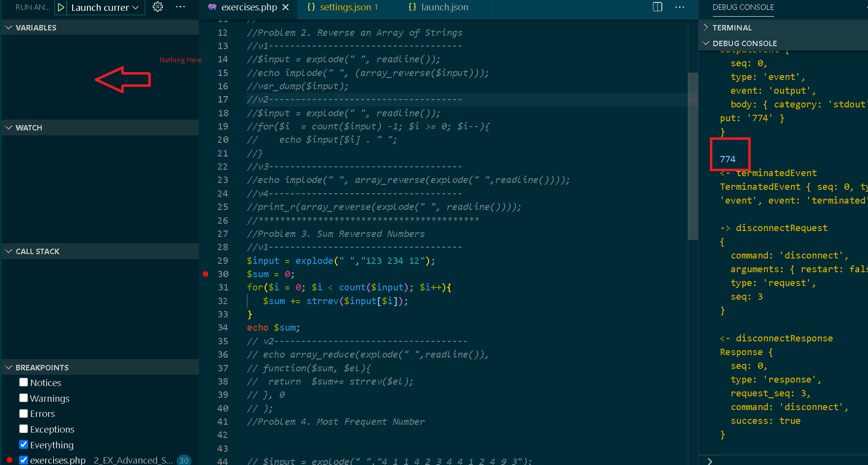Toggle the Warnings breakpoint checkbox

(x=24, y=398)
